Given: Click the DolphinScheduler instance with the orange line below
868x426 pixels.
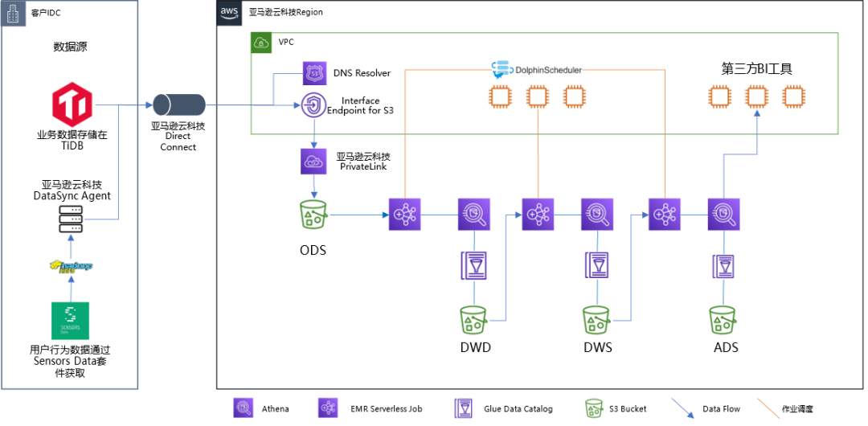Looking at the screenshot, I should tap(537, 96).
